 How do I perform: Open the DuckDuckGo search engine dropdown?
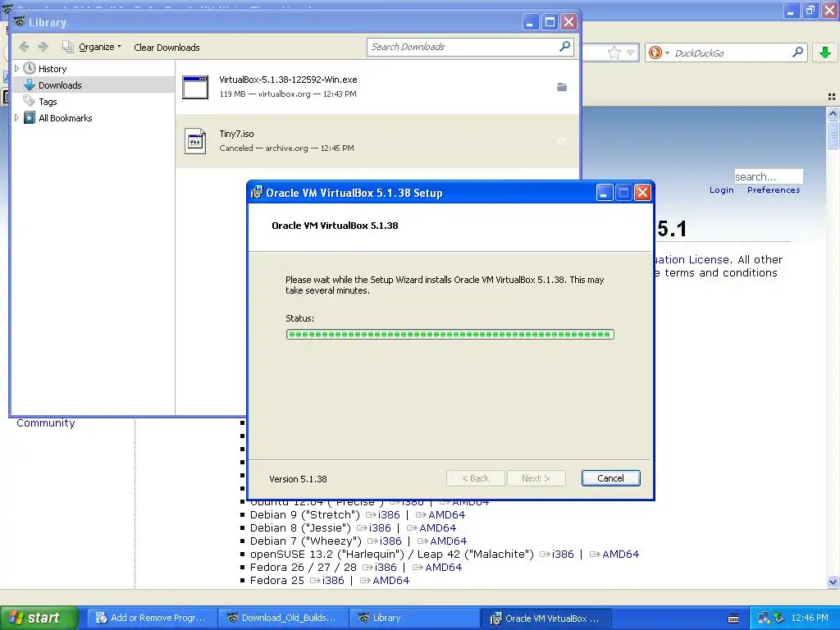(659, 52)
